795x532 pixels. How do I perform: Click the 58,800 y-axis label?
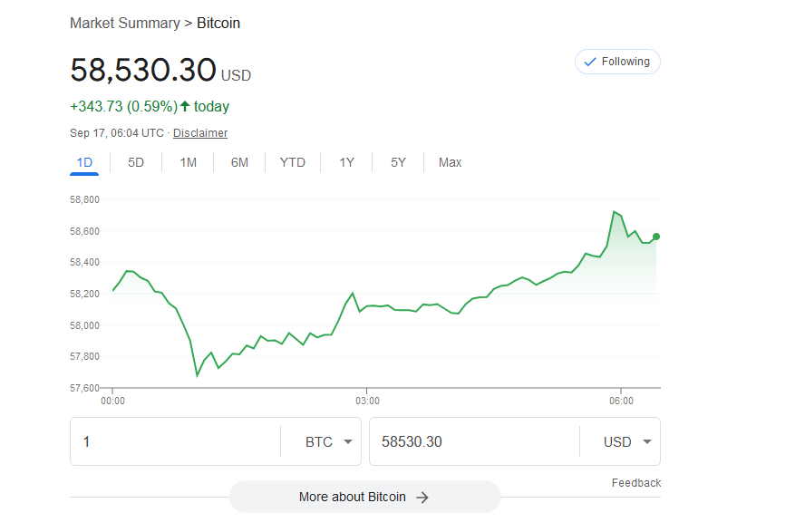pyautogui.click(x=84, y=199)
